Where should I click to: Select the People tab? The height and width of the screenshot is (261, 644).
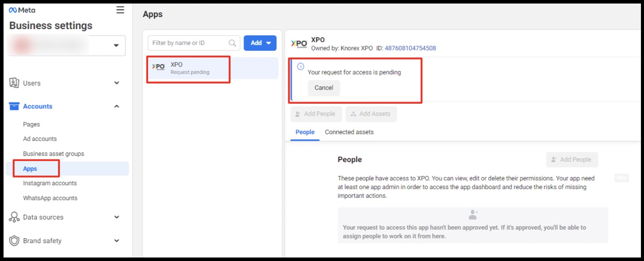pyautogui.click(x=305, y=132)
